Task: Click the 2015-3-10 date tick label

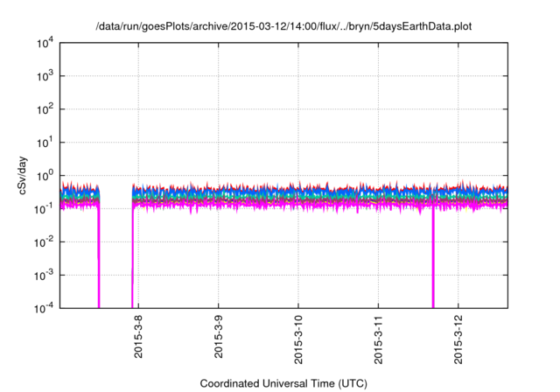Action: (x=298, y=339)
